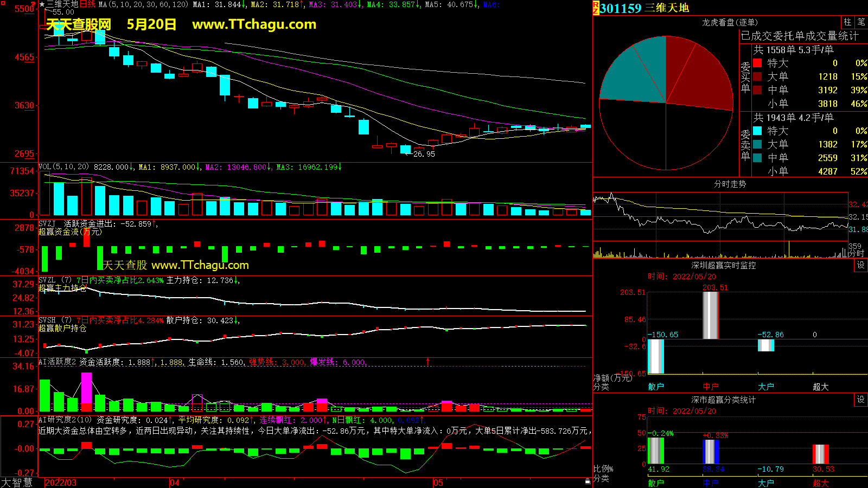Select the 龙虎看盘(逐单) panel title
Screen dimensions: 868x488
point(730,22)
